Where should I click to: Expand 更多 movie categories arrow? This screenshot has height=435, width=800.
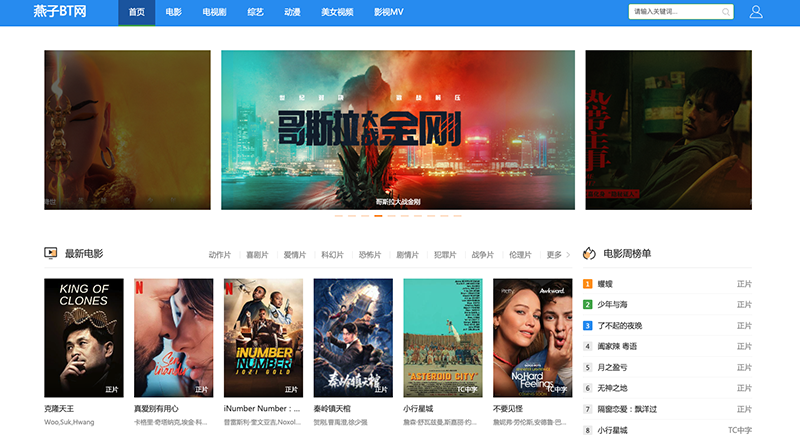click(568, 255)
